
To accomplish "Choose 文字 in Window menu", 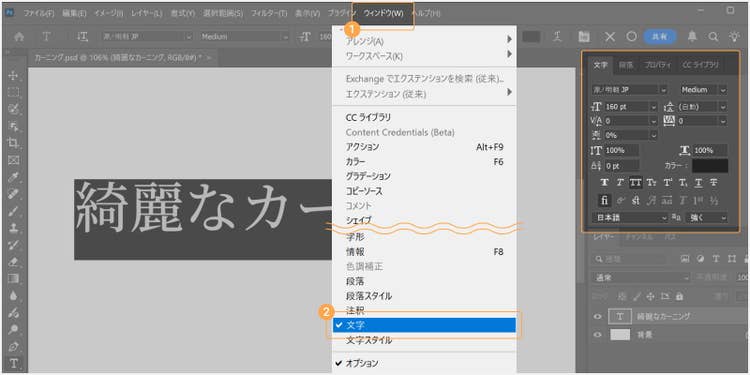I will [424, 325].
